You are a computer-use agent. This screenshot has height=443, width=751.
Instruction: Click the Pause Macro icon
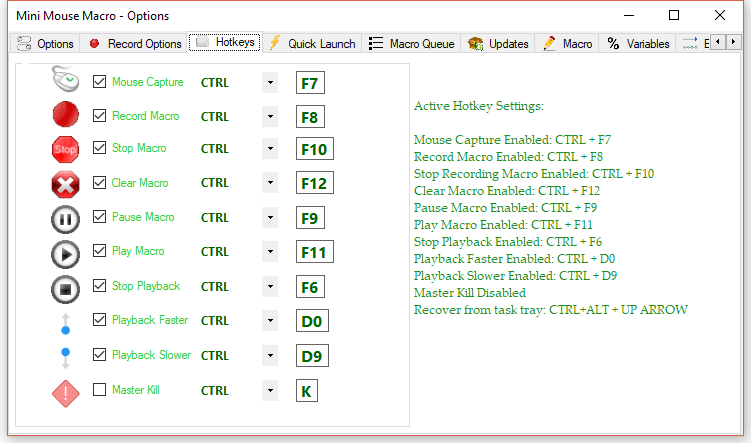(66, 218)
